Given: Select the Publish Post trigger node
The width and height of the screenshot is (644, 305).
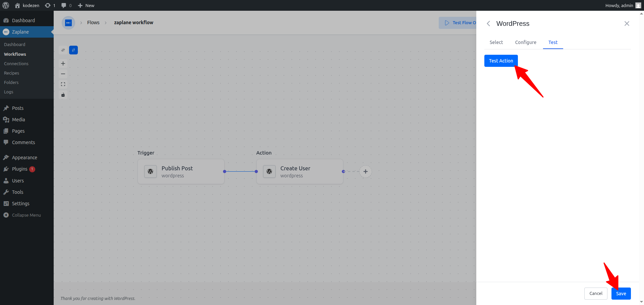Looking at the screenshot, I should coord(181,171).
